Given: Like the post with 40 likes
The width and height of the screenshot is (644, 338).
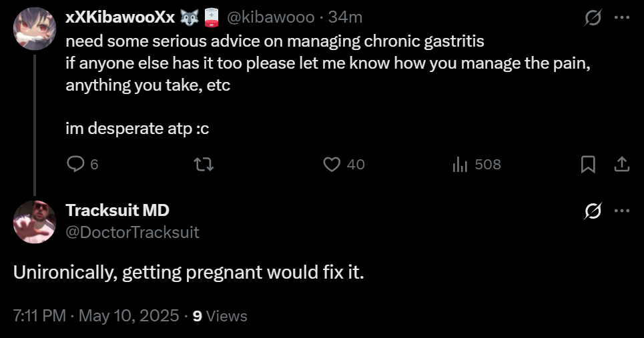Looking at the screenshot, I should point(332,164).
